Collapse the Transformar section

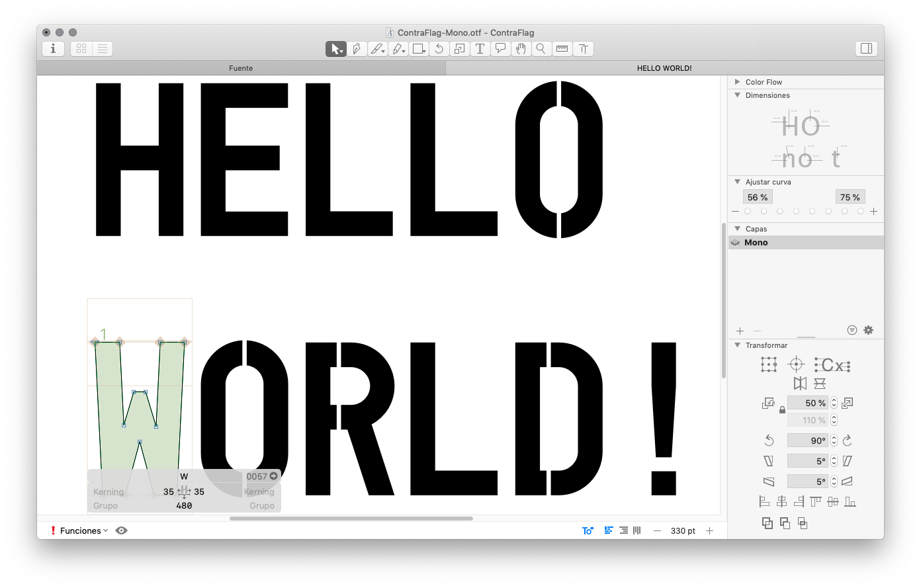pyautogui.click(x=738, y=345)
